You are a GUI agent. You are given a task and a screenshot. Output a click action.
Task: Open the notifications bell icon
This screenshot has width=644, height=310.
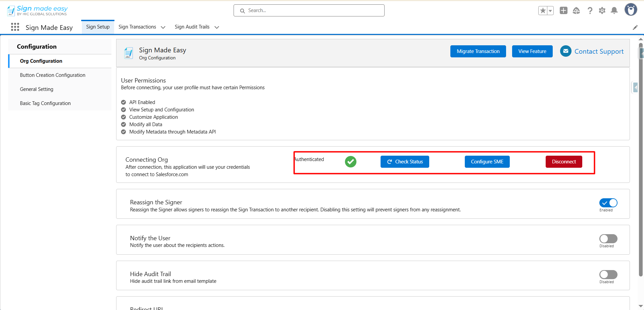click(614, 11)
